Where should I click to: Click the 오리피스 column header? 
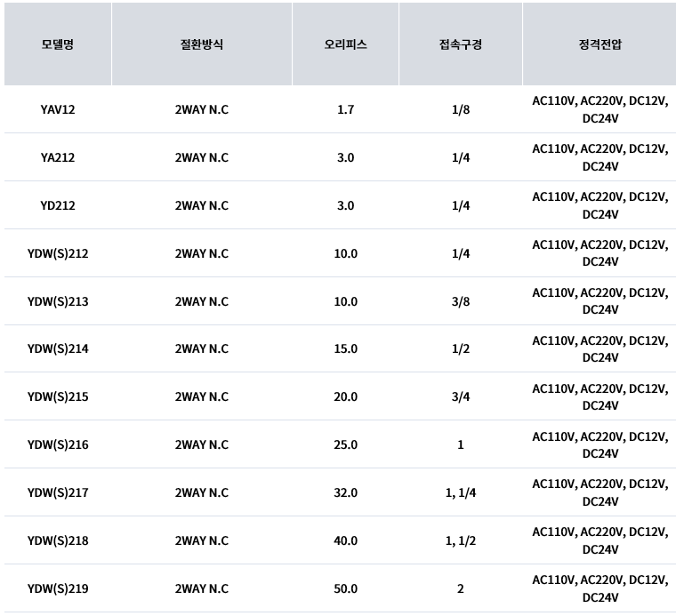click(x=345, y=44)
